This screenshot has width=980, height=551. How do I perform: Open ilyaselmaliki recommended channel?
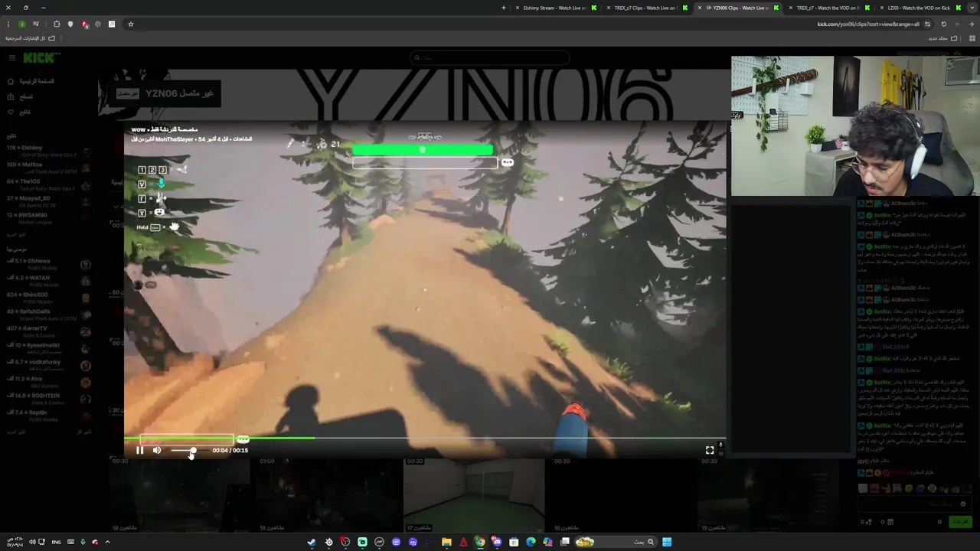(47, 348)
